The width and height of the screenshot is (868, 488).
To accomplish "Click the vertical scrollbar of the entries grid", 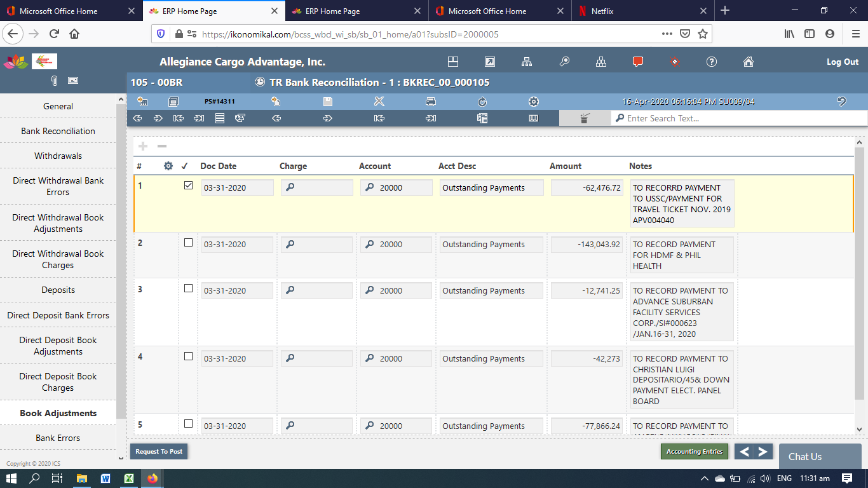I will point(860,273).
